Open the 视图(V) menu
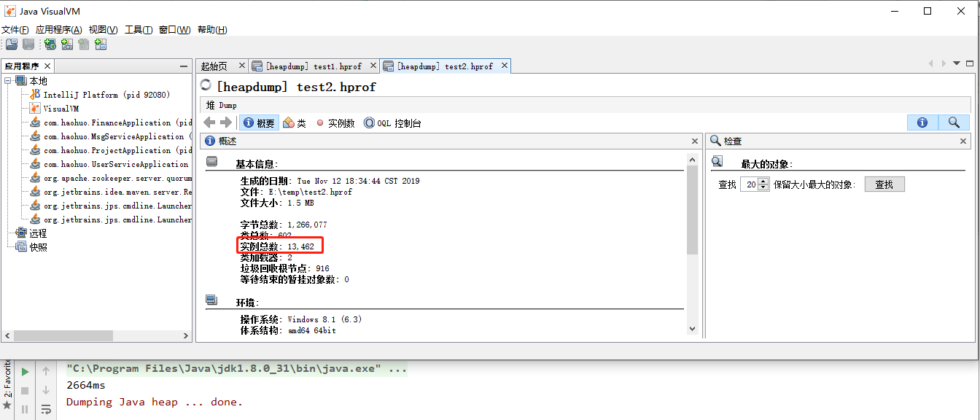 click(x=103, y=29)
